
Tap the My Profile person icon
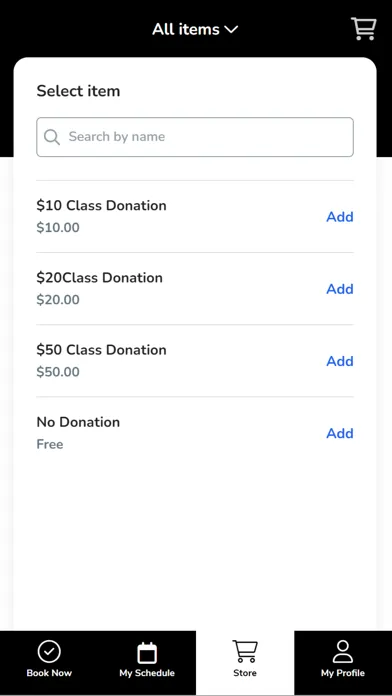(343, 652)
